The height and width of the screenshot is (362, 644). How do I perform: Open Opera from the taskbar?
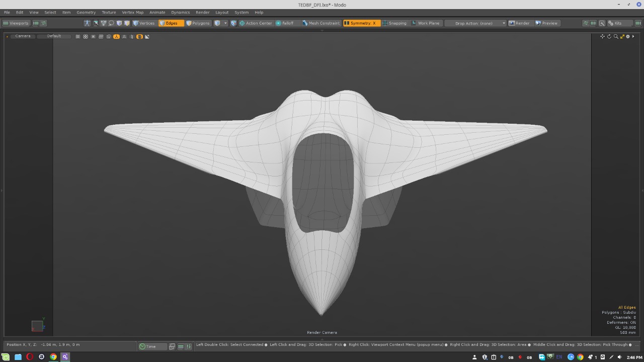(30, 357)
